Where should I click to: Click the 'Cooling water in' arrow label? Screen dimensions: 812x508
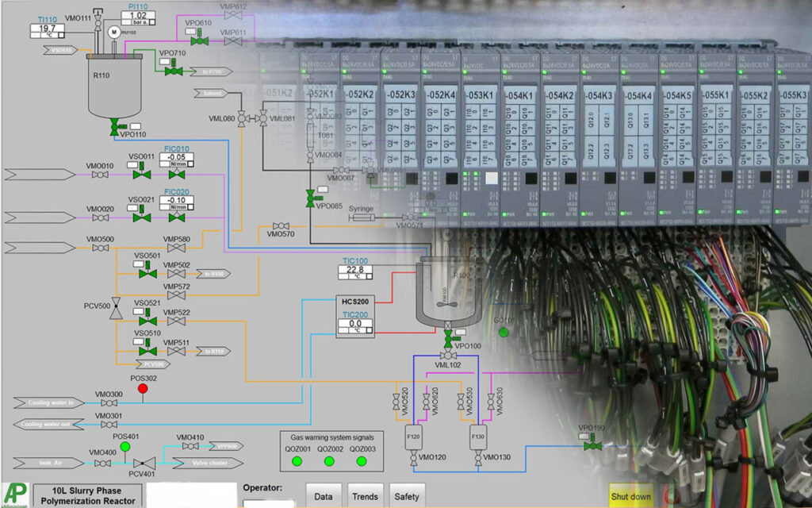tap(49, 402)
